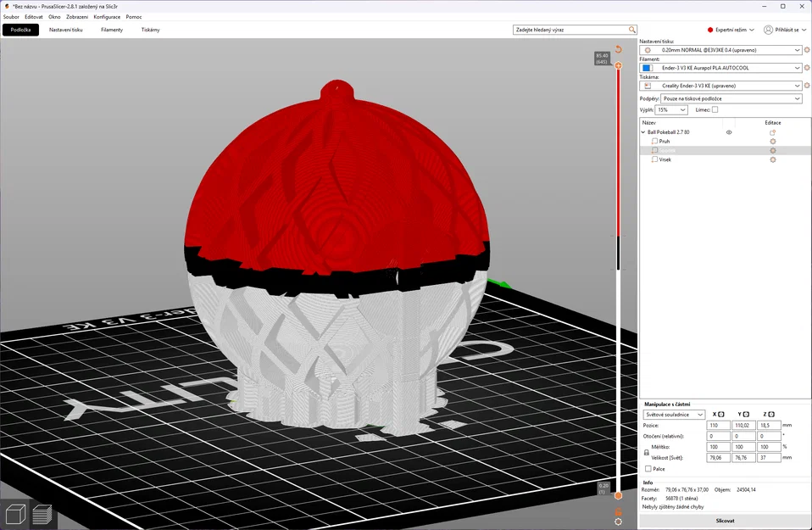This screenshot has height=530, width=812.
Task: Open the Filament profile dropdown
Action: [720, 68]
